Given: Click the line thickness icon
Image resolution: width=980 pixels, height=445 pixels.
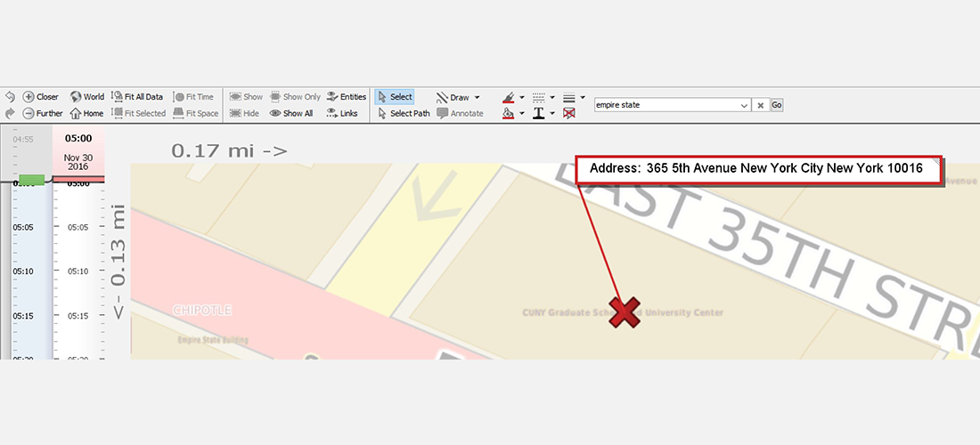Looking at the screenshot, I should (x=568, y=98).
